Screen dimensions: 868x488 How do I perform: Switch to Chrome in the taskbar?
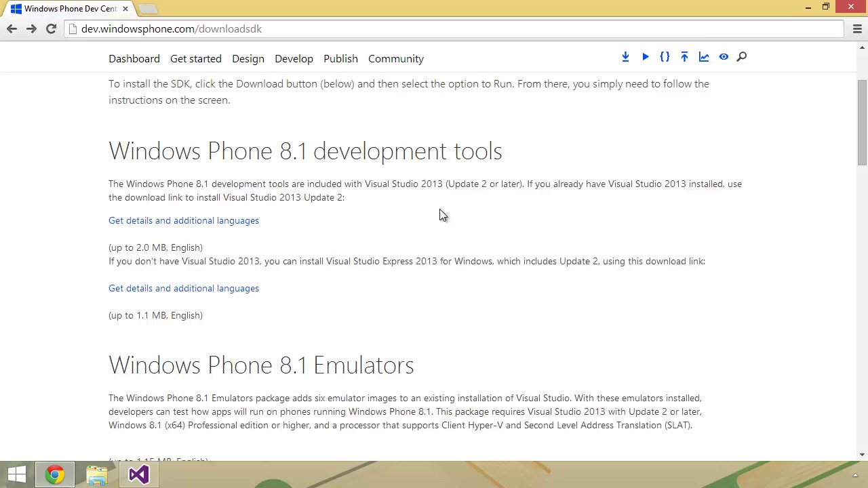pyautogui.click(x=55, y=474)
